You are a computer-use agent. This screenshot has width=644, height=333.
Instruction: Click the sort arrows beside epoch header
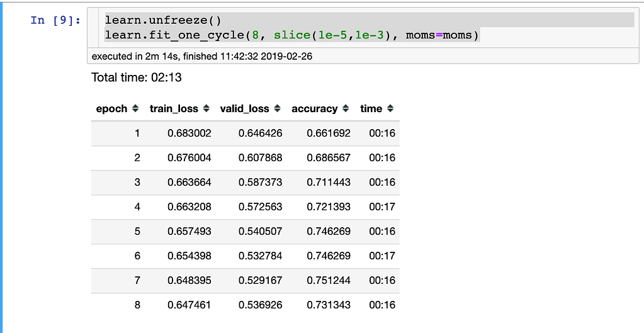point(135,109)
